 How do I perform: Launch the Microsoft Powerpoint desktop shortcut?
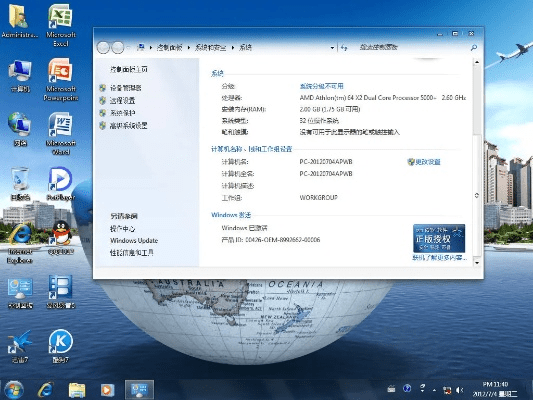[x=61, y=80]
